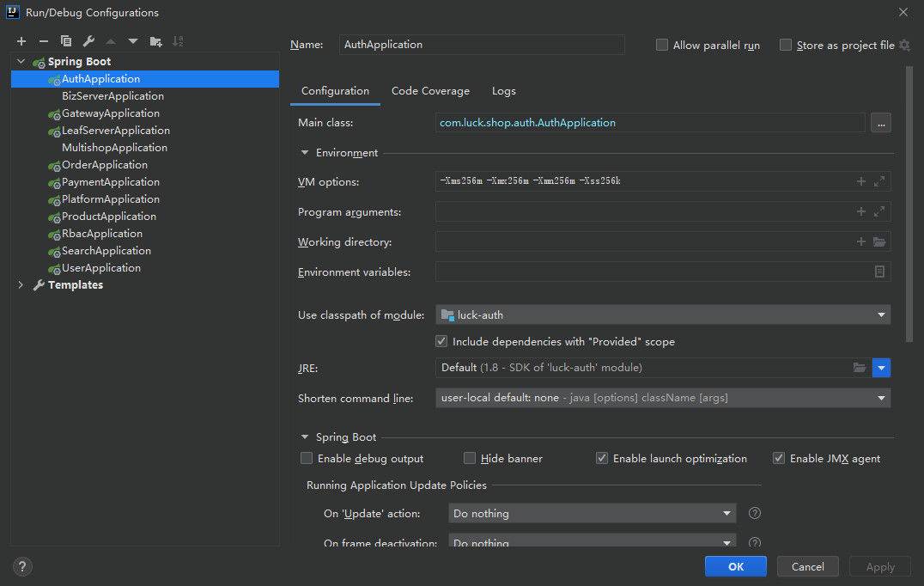
Task: Toggle the Enable debug output checkbox
Action: tap(307, 459)
